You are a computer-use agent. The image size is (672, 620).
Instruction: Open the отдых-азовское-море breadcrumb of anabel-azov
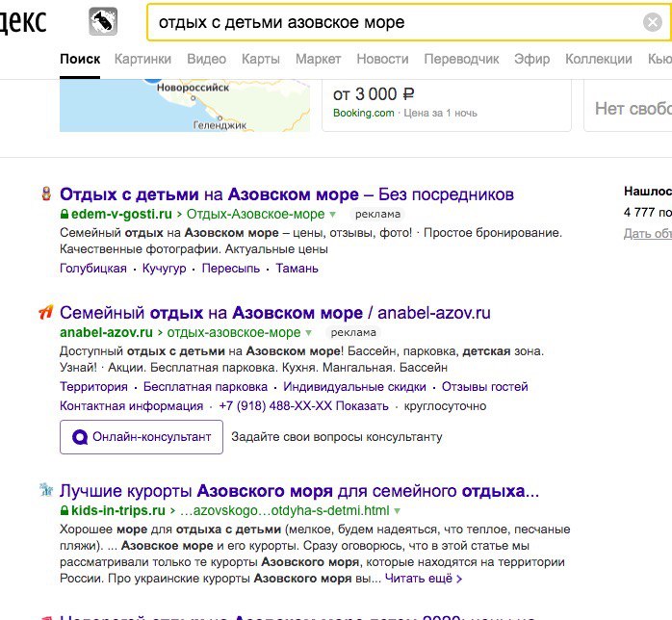[x=234, y=332]
